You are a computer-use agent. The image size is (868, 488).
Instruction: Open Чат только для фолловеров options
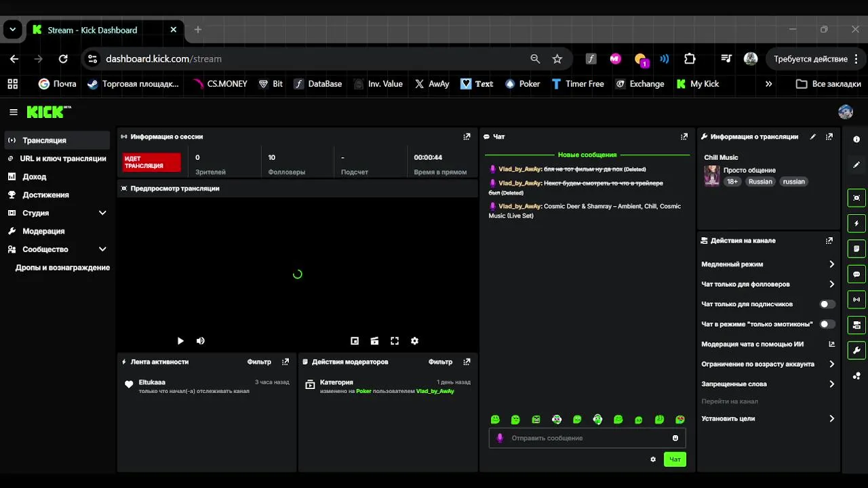(x=768, y=284)
